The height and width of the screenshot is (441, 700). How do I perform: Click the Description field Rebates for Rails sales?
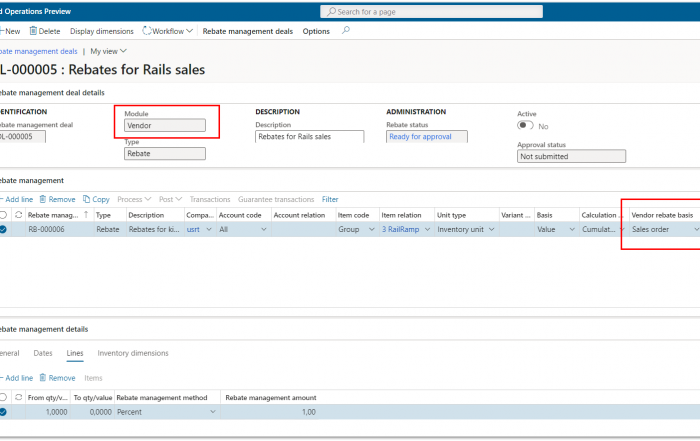coord(309,137)
